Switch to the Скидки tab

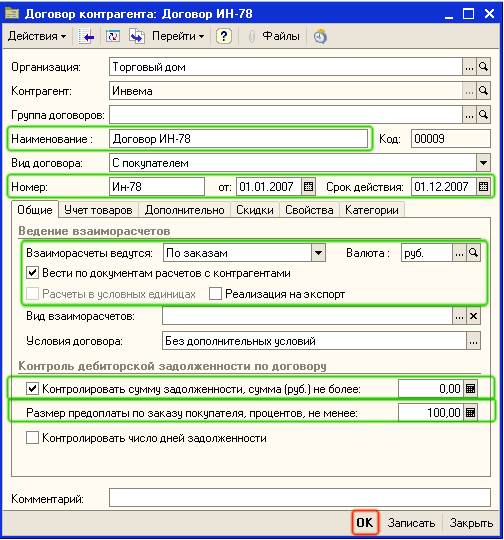click(x=255, y=210)
